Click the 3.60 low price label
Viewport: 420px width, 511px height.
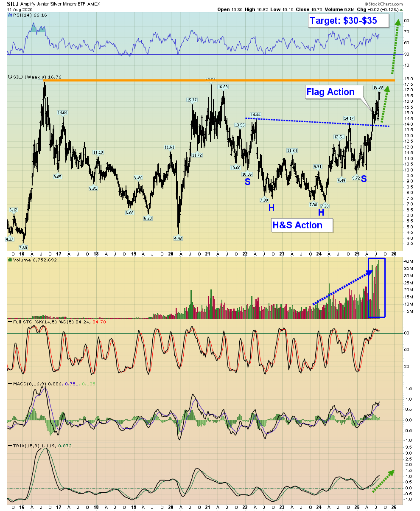pyautogui.click(x=23, y=247)
